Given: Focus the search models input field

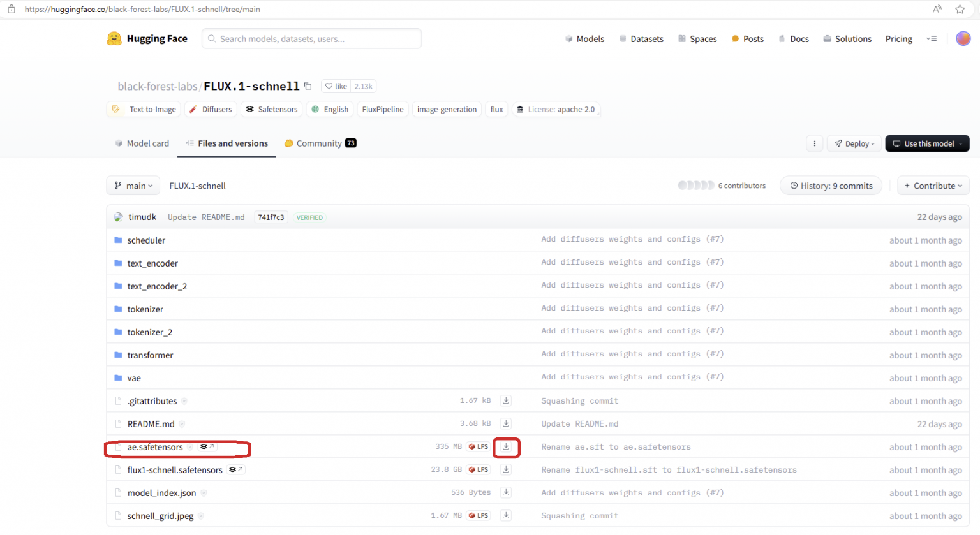Looking at the screenshot, I should 311,39.
